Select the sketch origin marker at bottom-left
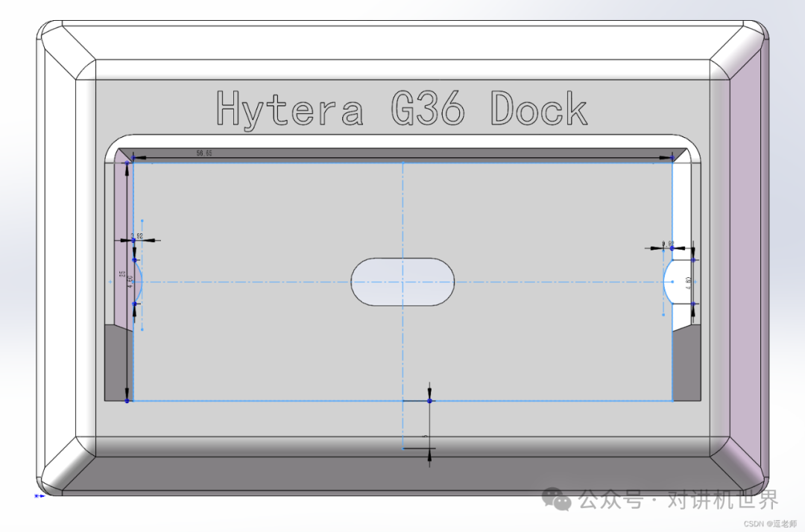The image size is (805, 532). 39,495
